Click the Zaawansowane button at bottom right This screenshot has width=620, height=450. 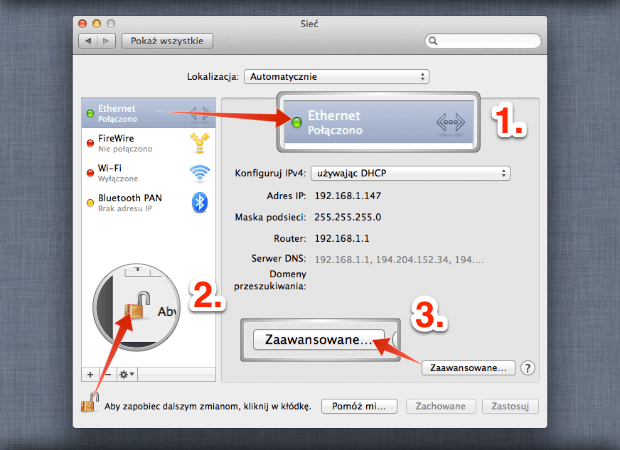pos(469,368)
